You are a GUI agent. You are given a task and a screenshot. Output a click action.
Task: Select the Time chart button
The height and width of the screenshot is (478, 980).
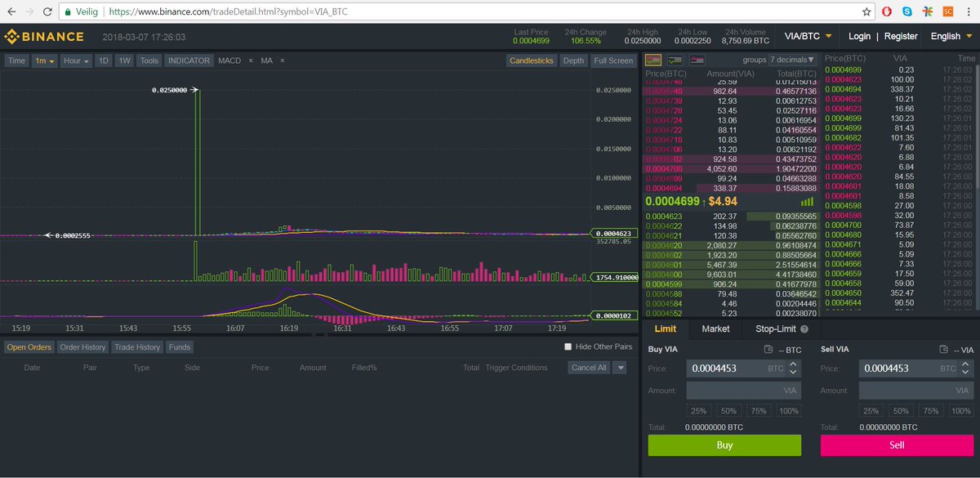17,60
